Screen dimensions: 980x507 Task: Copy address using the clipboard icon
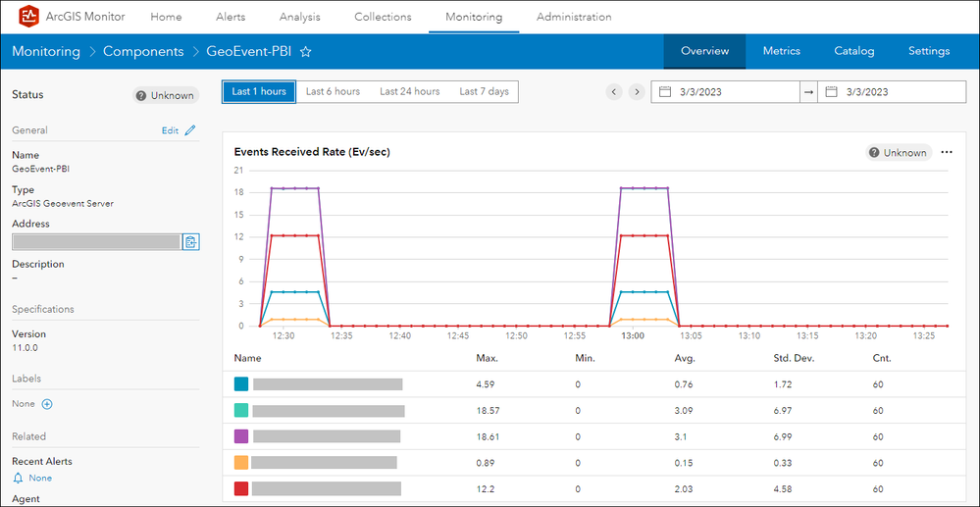point(190,242)
